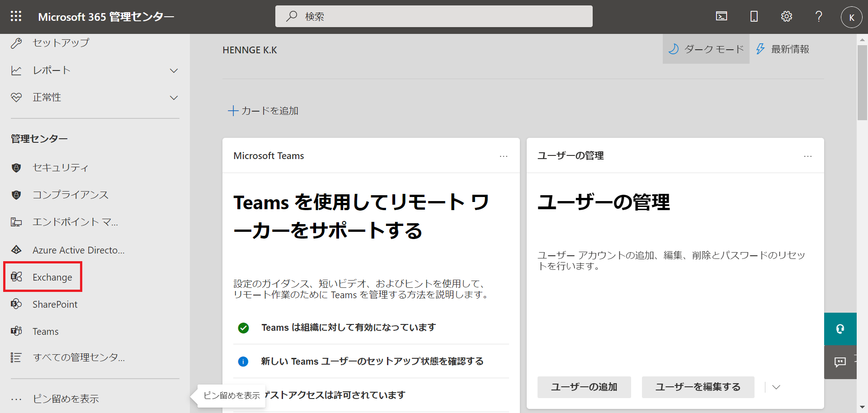Open Exchange admin center

[52, 277]
